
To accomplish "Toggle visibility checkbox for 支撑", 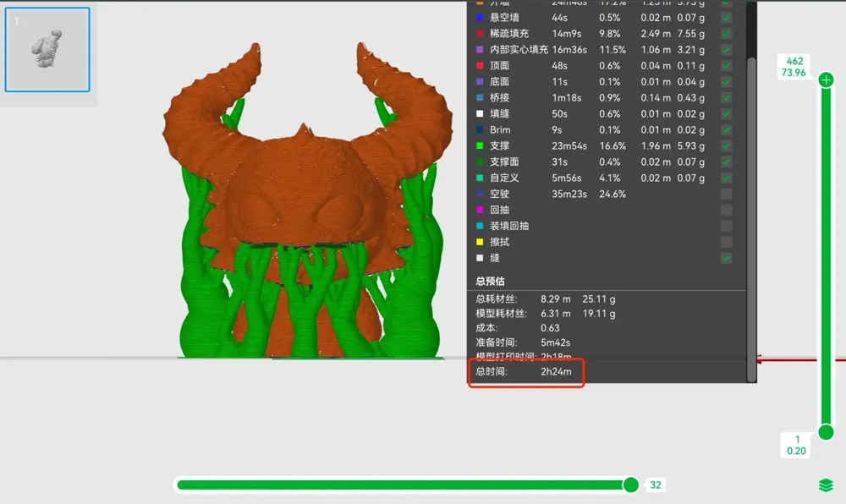I will point(726,145).
